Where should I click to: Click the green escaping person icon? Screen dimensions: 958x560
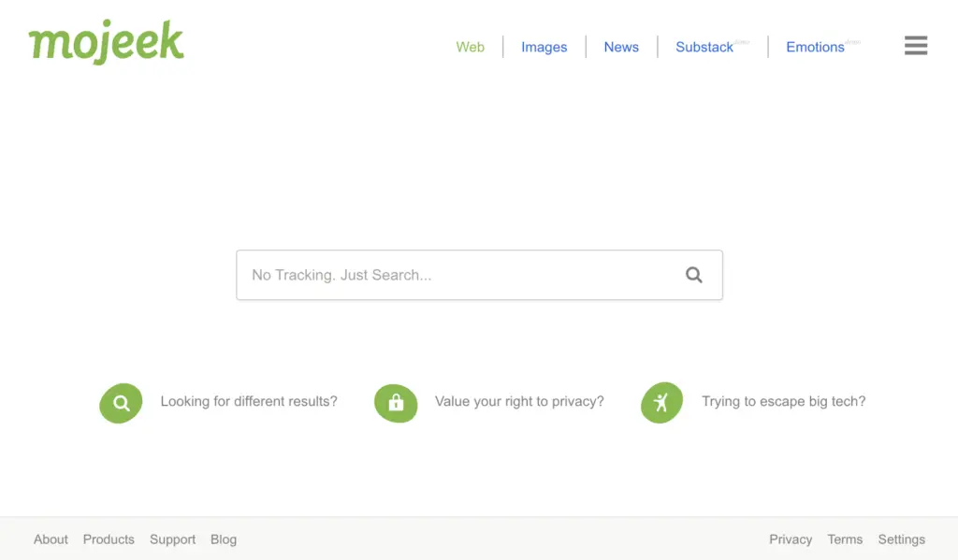pos(661,402)
